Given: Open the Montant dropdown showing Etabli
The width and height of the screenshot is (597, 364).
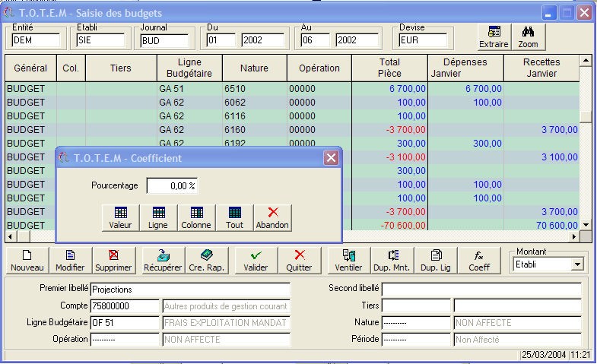Looking at the screenshot, I should (x=577, y=264).
